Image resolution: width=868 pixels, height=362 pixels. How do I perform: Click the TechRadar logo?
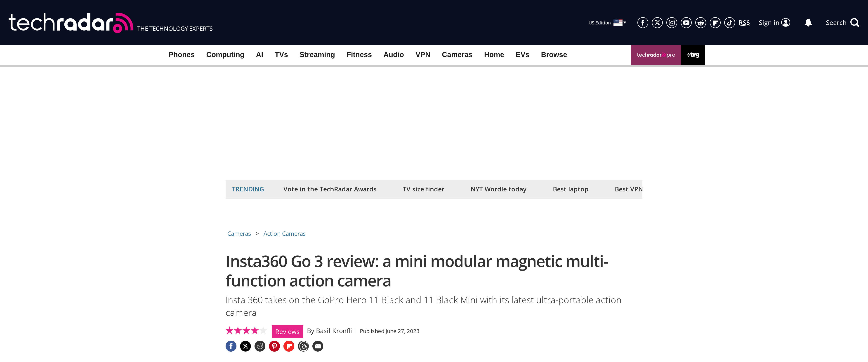[71, 23]
